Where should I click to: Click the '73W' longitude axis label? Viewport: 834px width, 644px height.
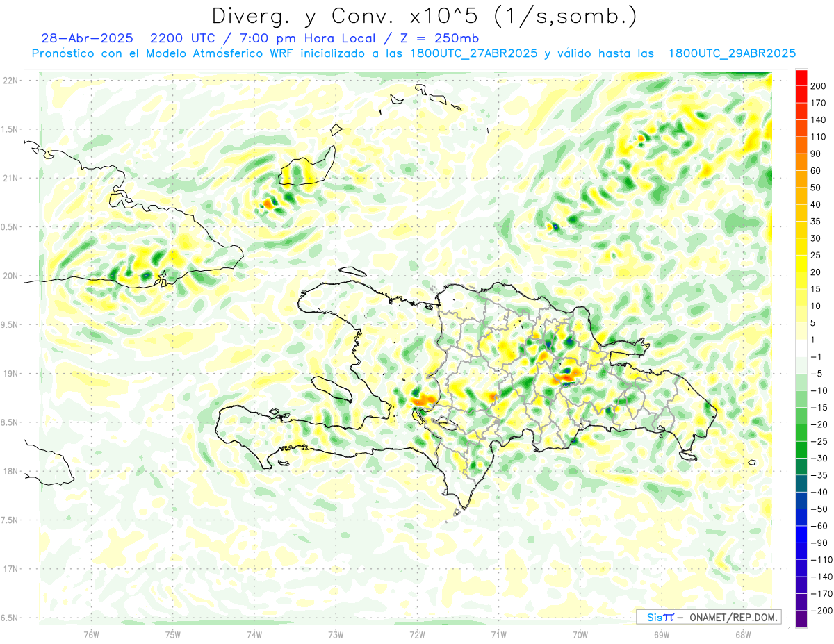(x=336, y=634)
